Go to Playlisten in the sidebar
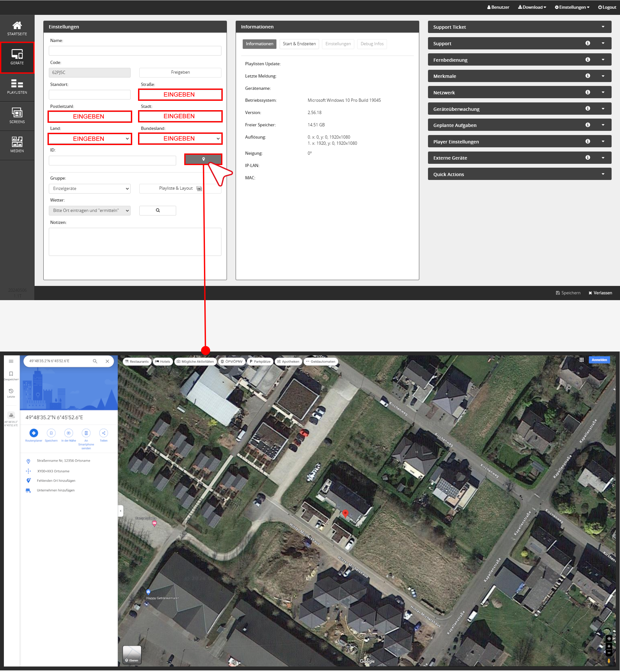The width and height of the screenshot is (620, 672). click(x=17, y=87)
